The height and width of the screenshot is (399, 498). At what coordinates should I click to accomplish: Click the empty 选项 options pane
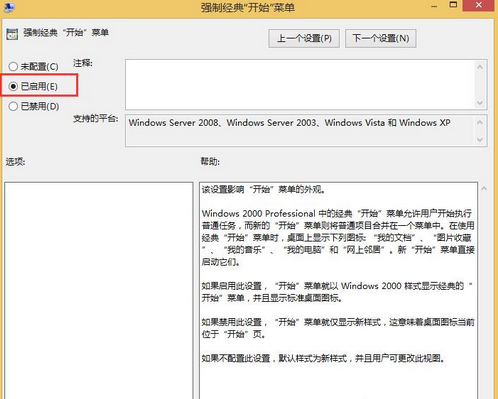pos(99,290)
